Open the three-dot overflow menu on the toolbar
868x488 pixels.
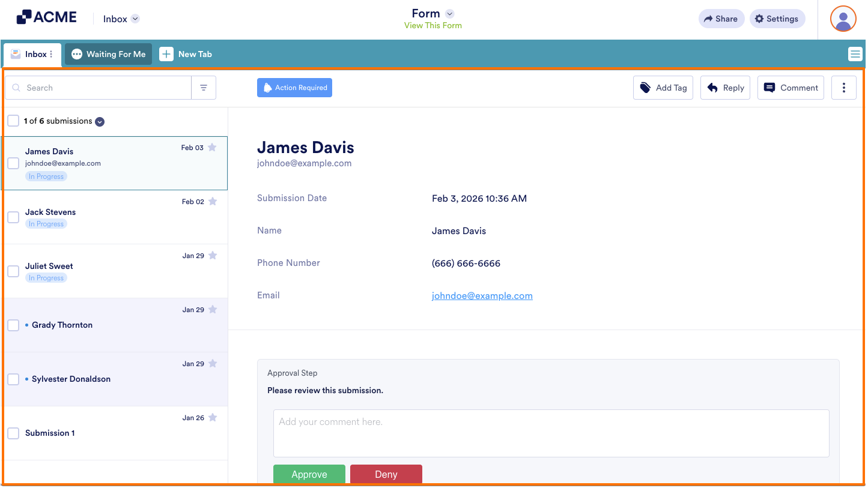pos(844,87)
